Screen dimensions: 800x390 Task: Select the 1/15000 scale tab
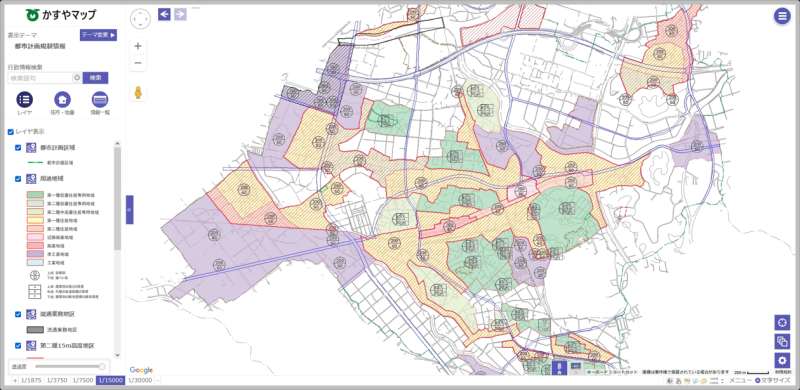coord(111,380)
